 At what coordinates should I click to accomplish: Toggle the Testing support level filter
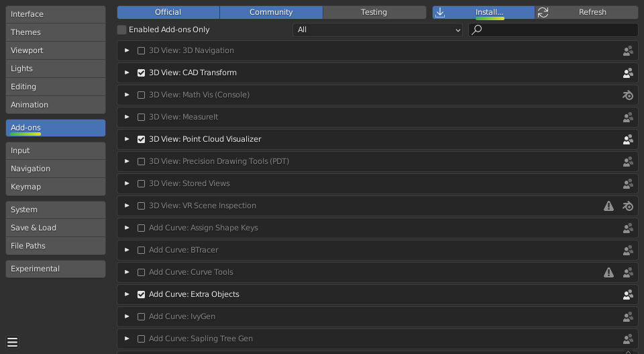pos(374,12)
